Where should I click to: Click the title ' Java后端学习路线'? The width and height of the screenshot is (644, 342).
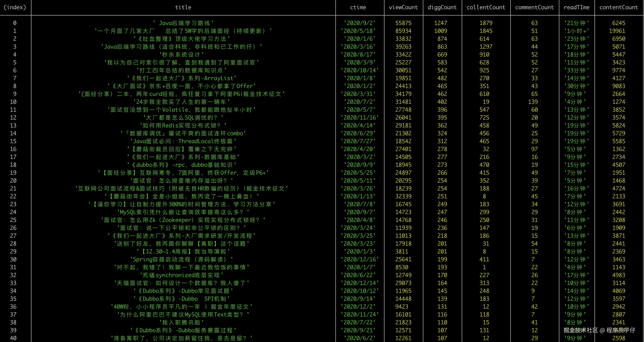[183, 23]
